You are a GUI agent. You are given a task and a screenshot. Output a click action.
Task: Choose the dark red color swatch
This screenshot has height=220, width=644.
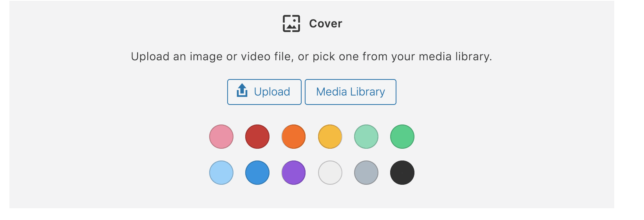pyautogui.click(x=257, y=137)
